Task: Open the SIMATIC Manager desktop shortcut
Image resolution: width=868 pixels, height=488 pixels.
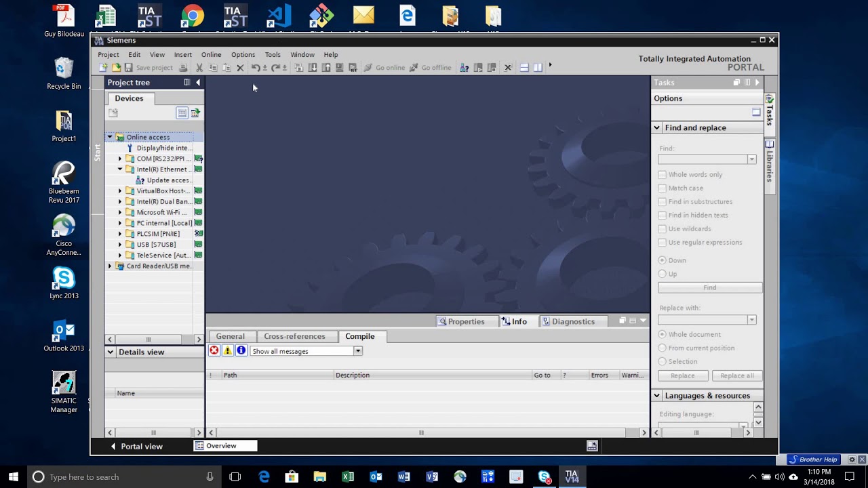Action: 64,392
